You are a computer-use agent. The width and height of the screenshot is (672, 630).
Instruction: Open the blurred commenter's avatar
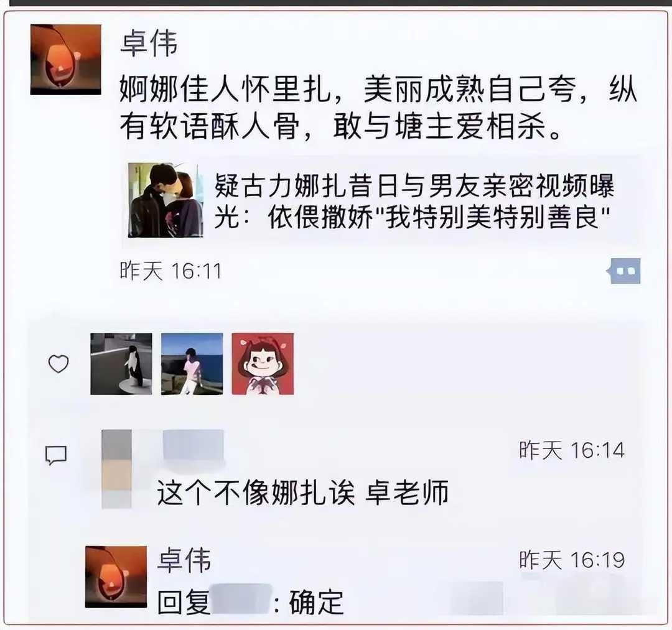coord(116,469)
